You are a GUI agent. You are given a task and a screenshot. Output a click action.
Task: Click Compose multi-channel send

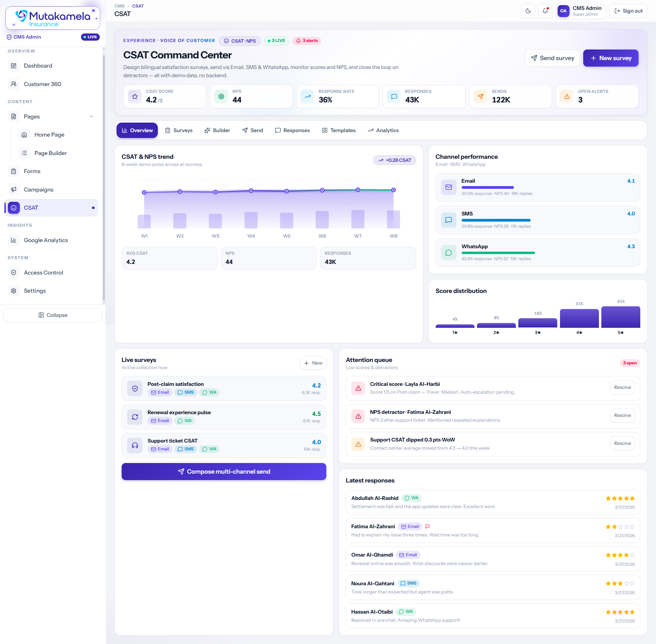(x=224, y=472)
